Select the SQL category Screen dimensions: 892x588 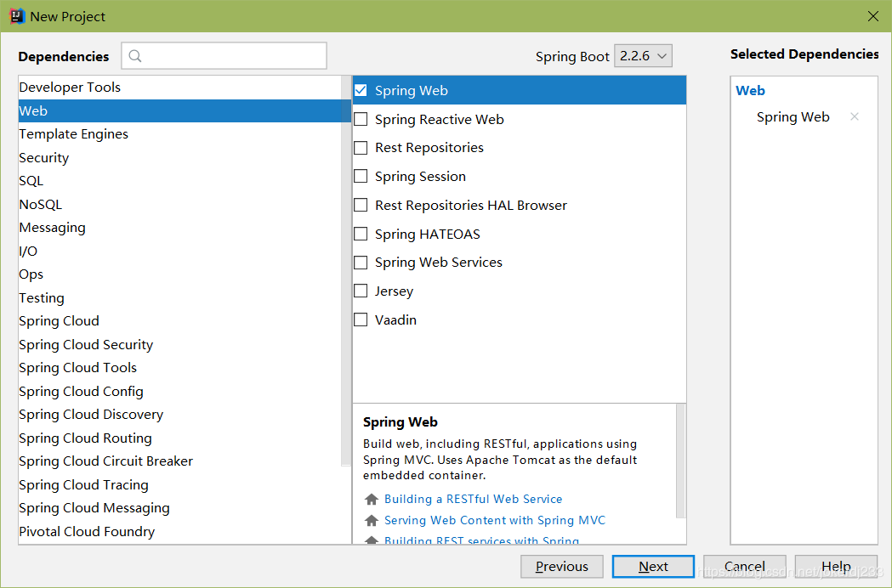[179, 181]
